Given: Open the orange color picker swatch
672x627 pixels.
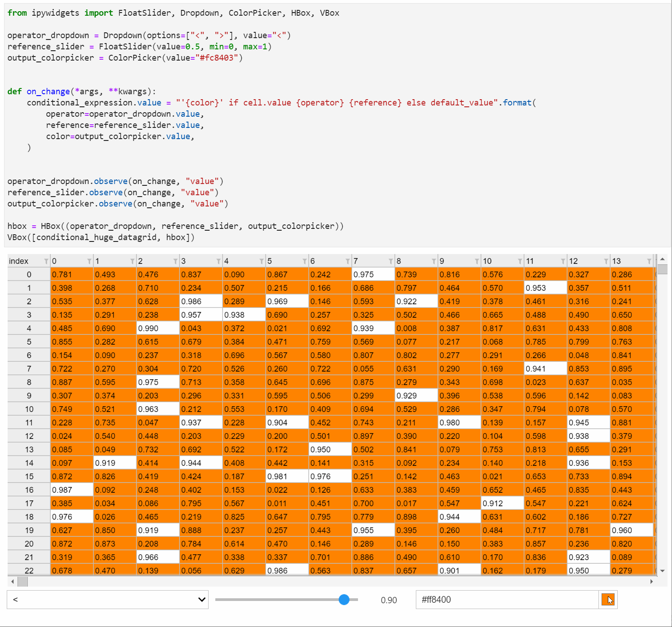Looking at the screenshot, I should coord(608,600).
